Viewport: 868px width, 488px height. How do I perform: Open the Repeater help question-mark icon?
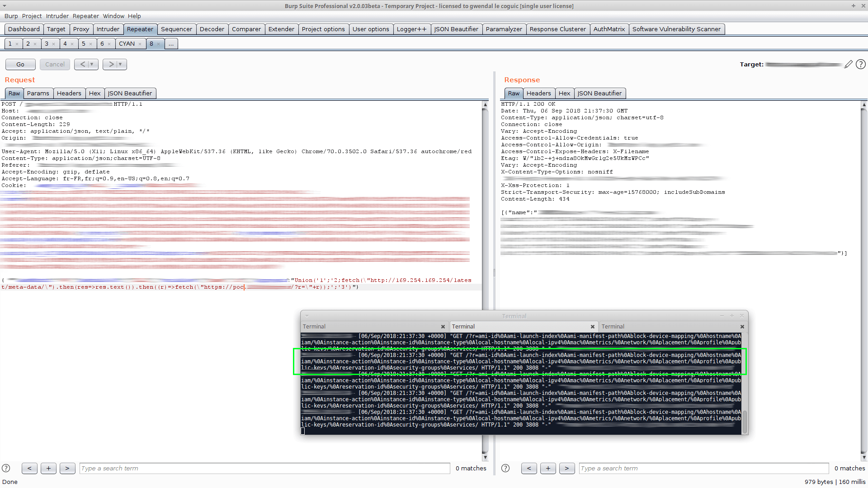click(861, 64)
